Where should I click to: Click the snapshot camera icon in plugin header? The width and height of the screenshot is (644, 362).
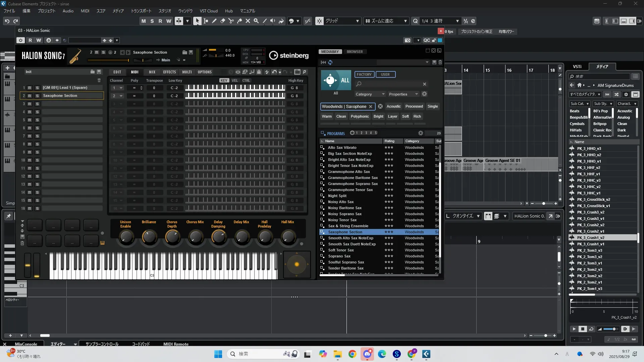408,40
